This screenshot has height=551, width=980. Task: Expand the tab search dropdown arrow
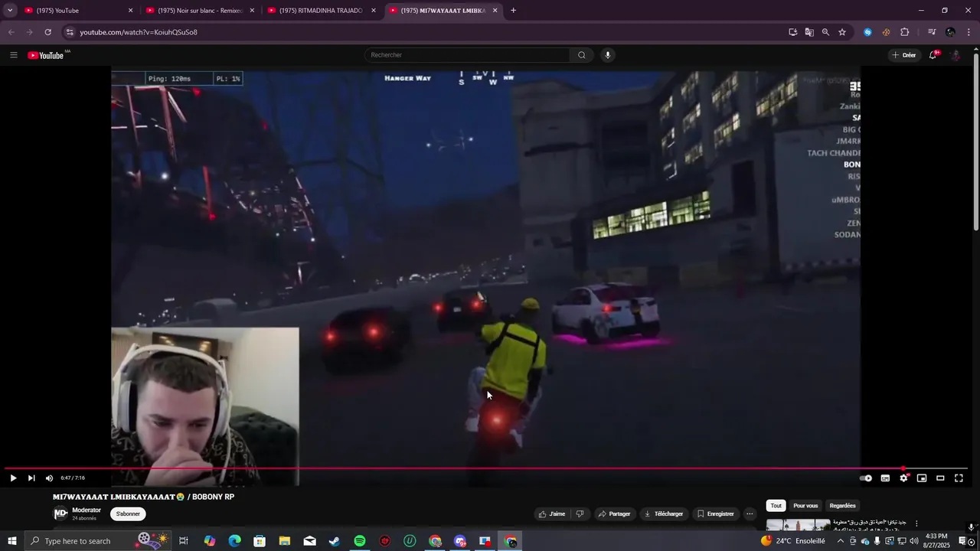tap(9, 11)
